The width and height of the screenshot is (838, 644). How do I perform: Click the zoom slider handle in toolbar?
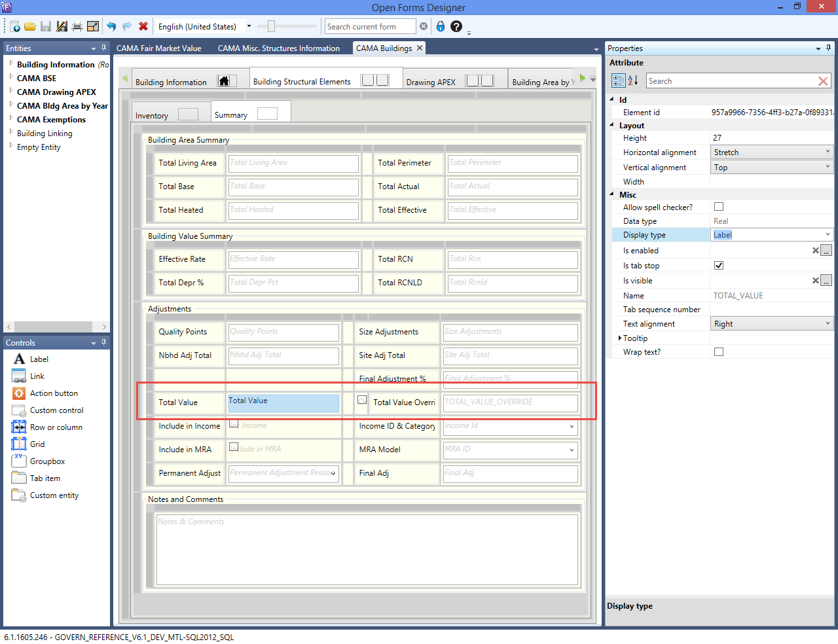[x=271, y=26]
